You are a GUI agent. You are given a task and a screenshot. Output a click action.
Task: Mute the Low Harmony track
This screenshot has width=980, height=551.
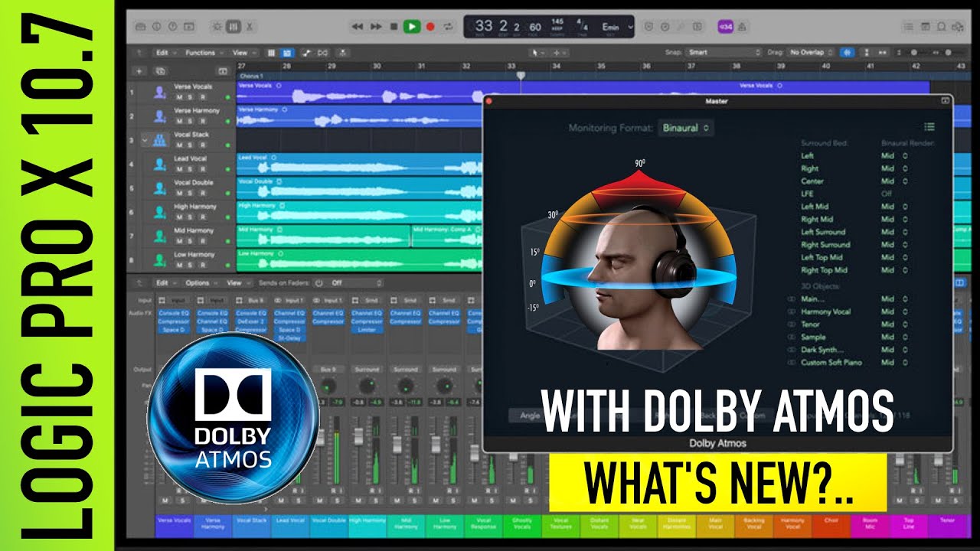179,266
